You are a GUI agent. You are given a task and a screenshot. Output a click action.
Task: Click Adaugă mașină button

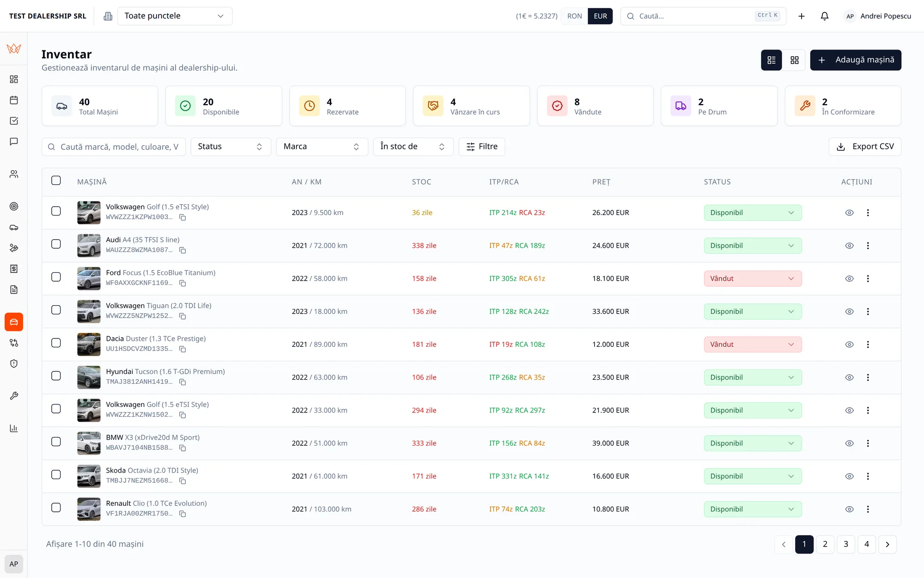[x=856, y=60]
